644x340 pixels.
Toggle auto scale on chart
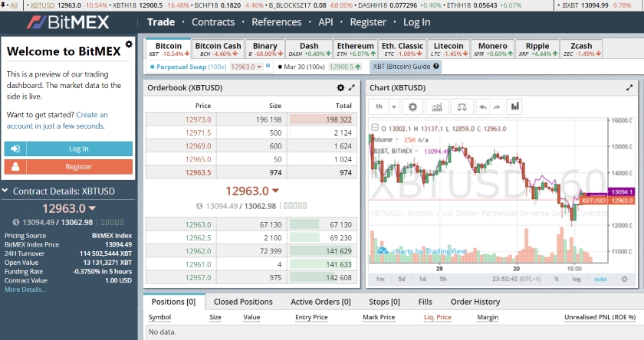(600, 279)
